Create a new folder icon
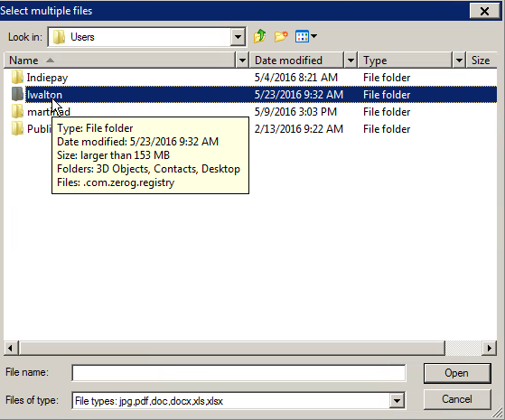This screenshot has height=420, width=505. [x=281, y=36]
